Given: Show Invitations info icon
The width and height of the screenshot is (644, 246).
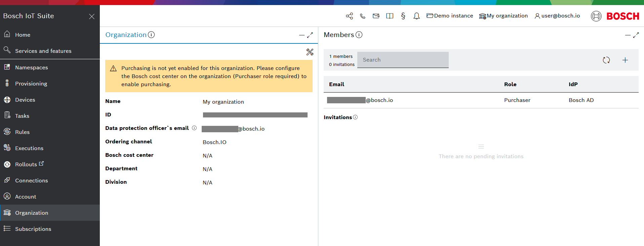Looking at the screenshot, I should point(355,117).
